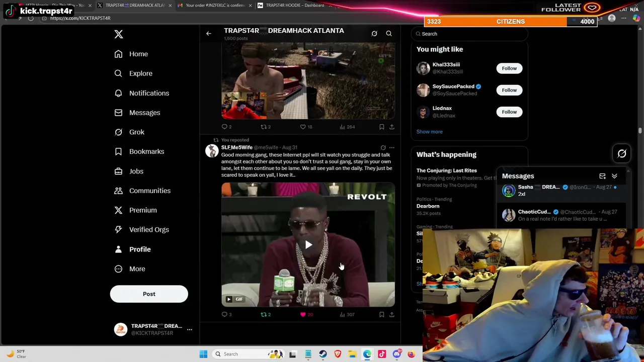Image resolution: width=644 pixels, height=362 pixels.
Task: Repost the top post with 2 reposts
Action: 265,127
